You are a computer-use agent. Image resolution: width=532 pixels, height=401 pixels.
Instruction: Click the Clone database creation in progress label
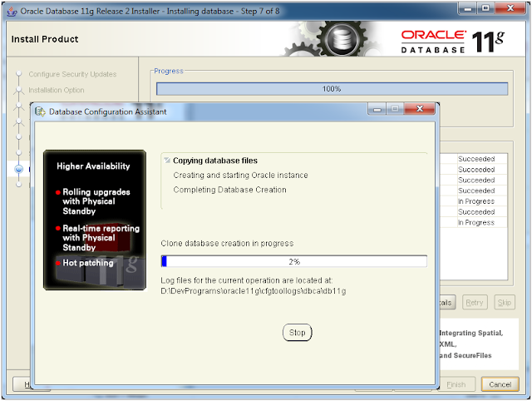227,244
